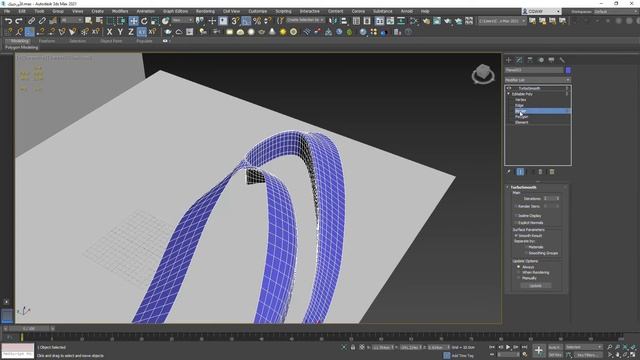The width and height of the screenshot is (640, 360).
Task: Toggle the Isoline Display checkbox
Action: click(x=516, y=216)
